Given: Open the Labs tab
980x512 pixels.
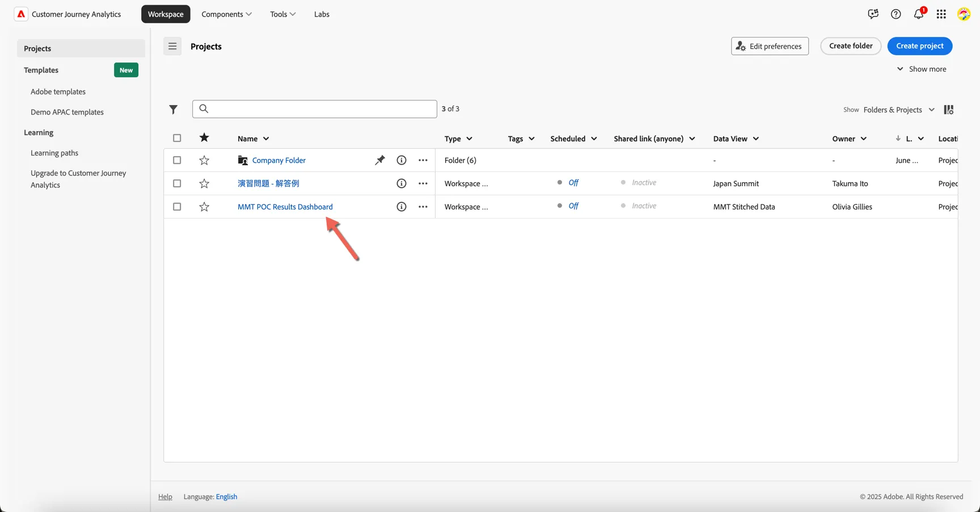Looking at the screenshot, I should coord(322,14).
